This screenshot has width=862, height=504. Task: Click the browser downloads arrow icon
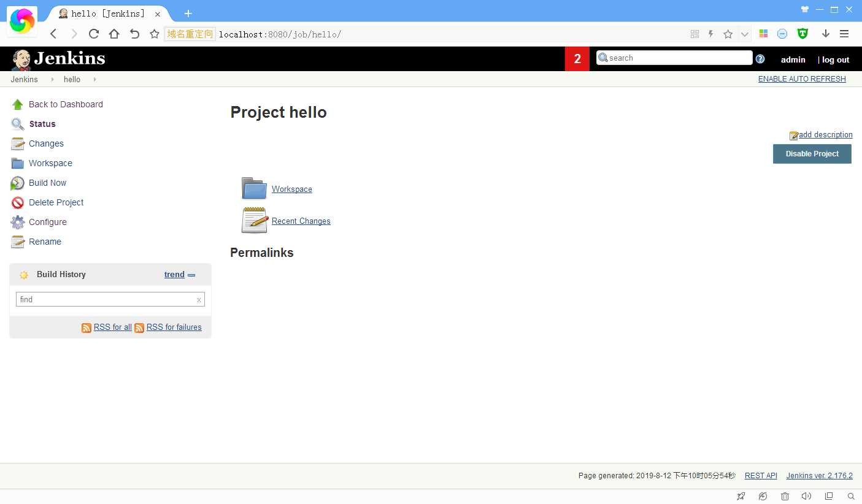pos(826,34)
